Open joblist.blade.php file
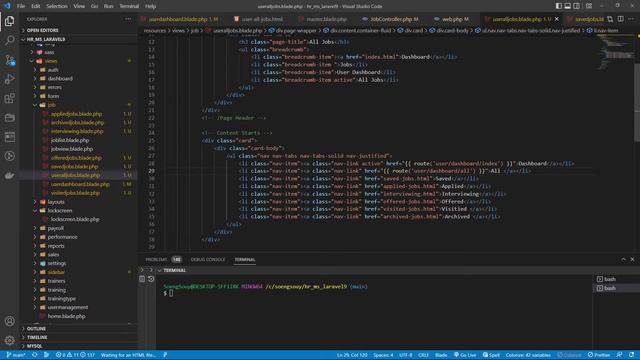 (70, 140)
